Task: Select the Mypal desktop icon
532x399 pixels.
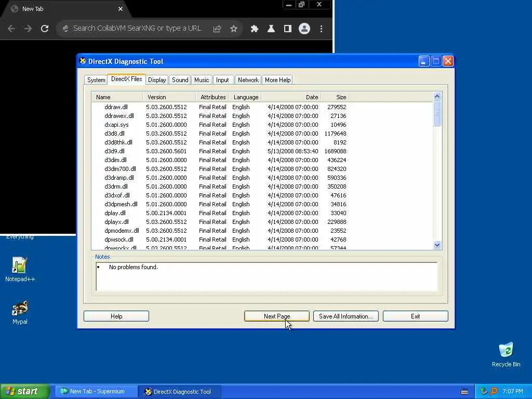Action: click(20, 313)
